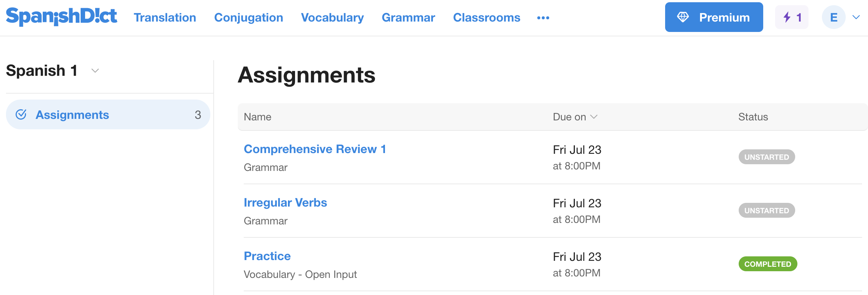The width and height of the screenshot is (868, 295).
Task: Switch to the Conjugation section
Action: (249, 17)
